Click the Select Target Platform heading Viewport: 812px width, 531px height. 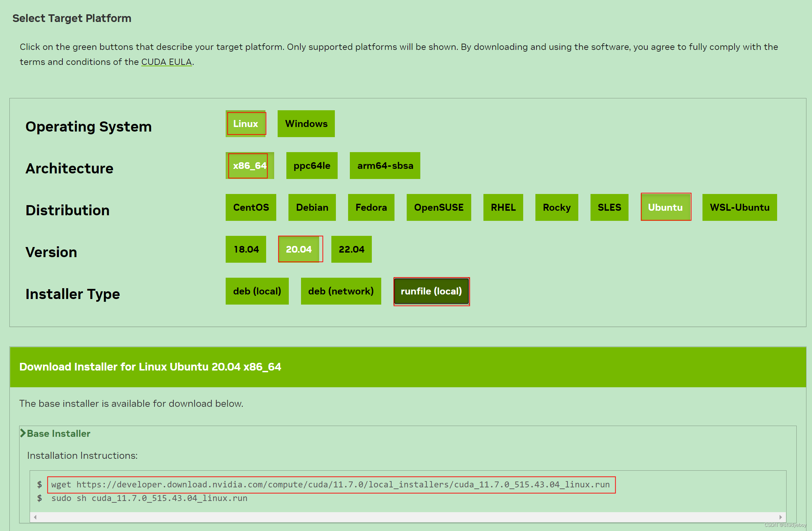click(72, 18)
